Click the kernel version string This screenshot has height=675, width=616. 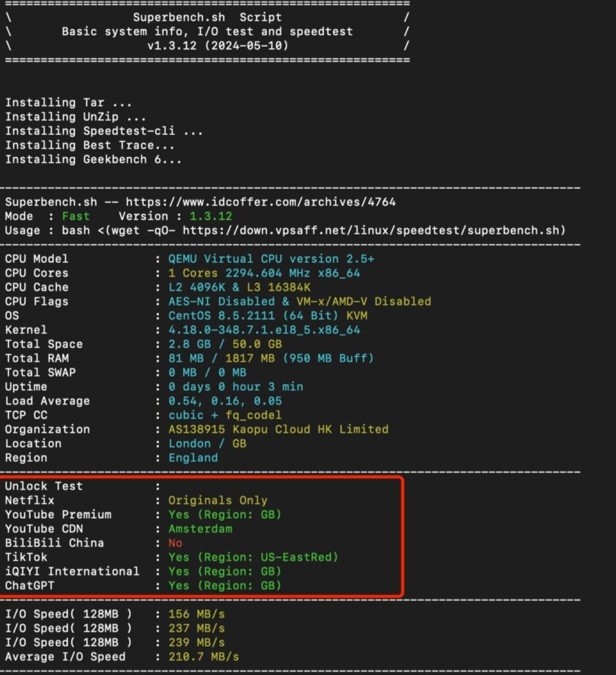click(264, 330)
